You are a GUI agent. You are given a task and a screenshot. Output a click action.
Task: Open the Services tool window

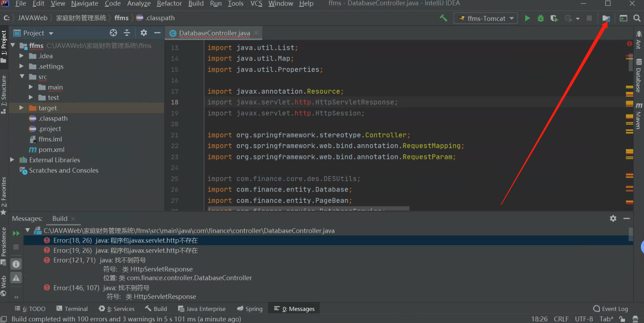117,309
